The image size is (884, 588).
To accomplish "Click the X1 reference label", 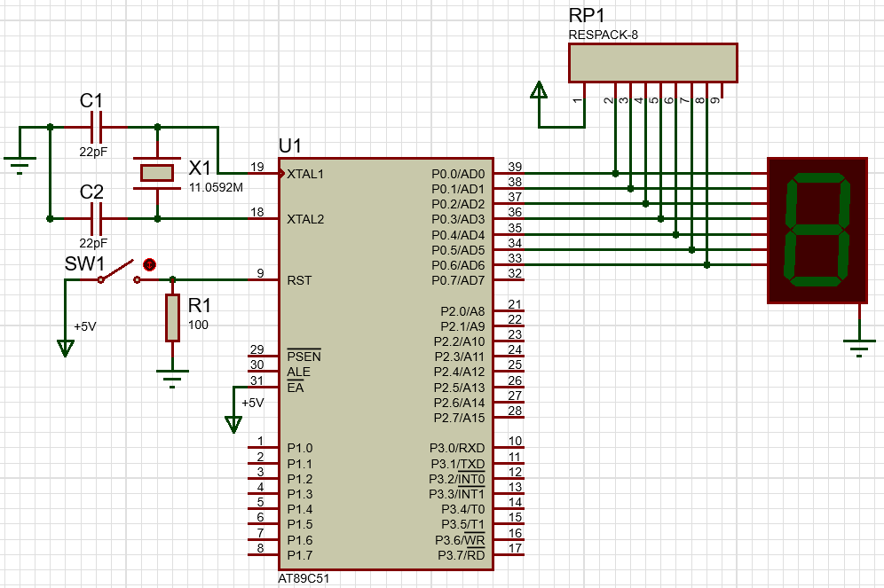I will click(x=200, y=168).
